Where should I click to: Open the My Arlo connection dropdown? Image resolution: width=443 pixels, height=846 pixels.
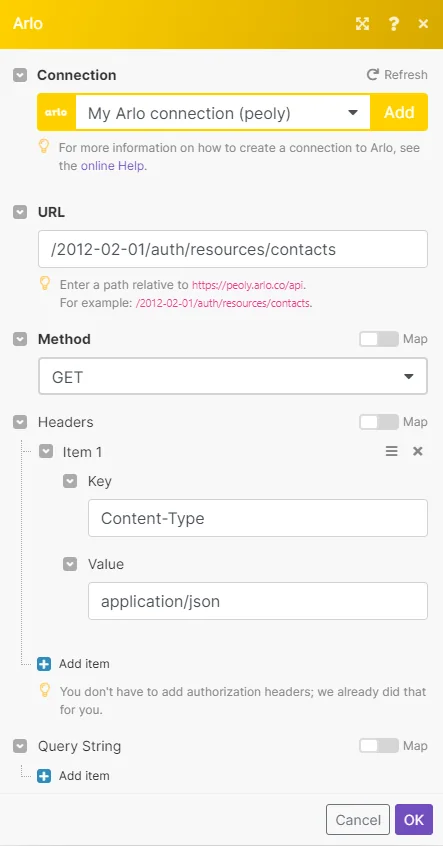[223, 113]
